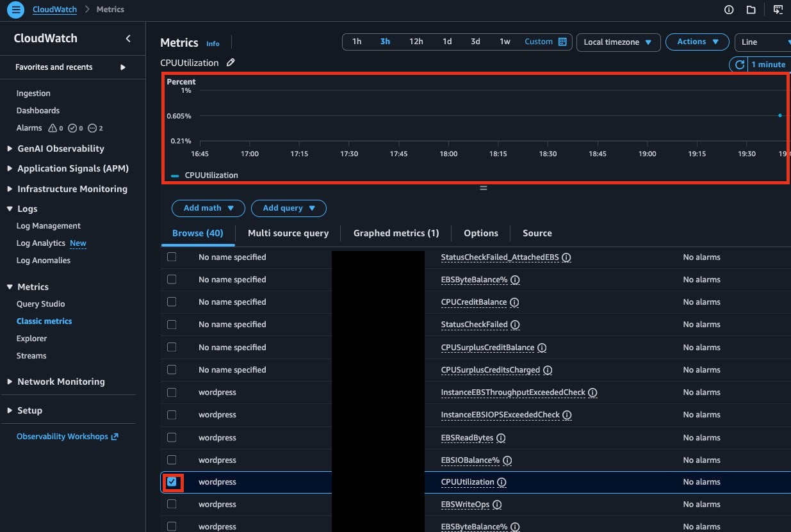
Task: Expand Infrastructure Monitoring section
Action: (10, 189)
